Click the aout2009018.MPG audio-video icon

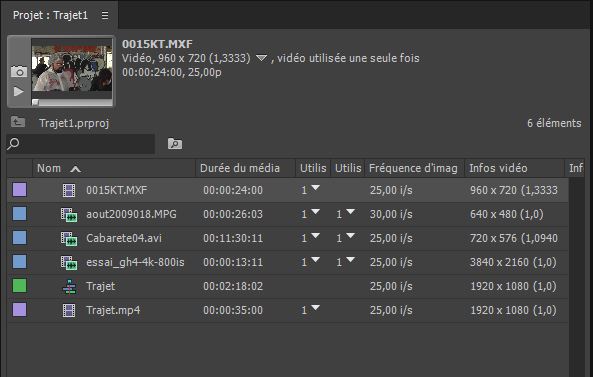coord(69,214)
